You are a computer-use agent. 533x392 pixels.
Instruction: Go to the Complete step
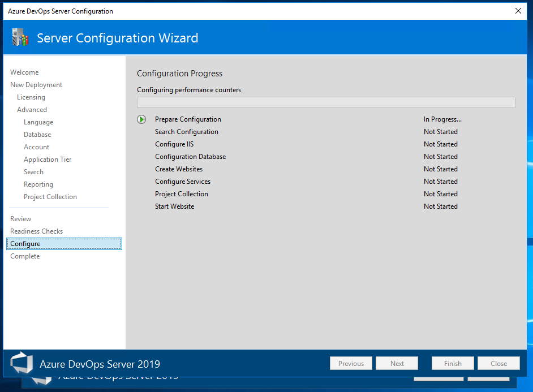pyautogui.click(x=25, y=256)
